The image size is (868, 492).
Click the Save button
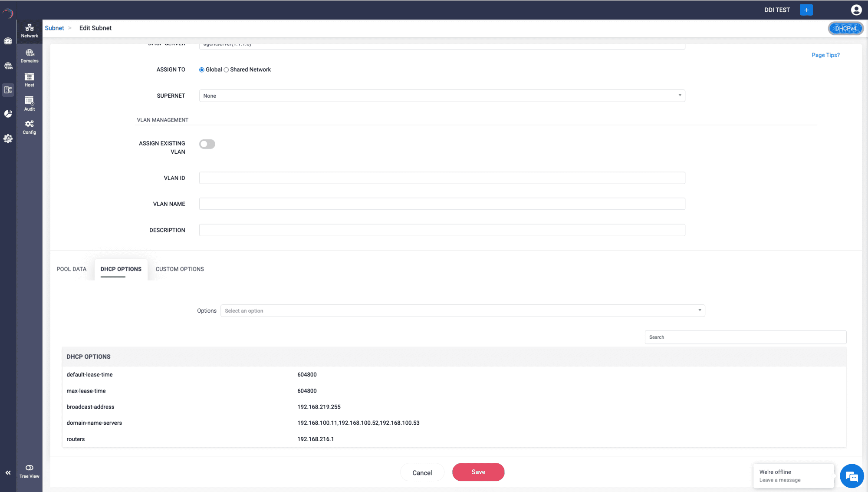click(x=478, y=472)
